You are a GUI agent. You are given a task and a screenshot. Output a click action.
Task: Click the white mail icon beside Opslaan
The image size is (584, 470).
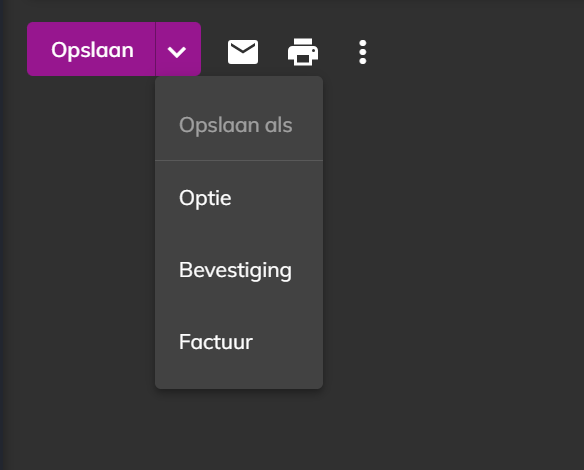pyautogui.click(x=243, y=52)
